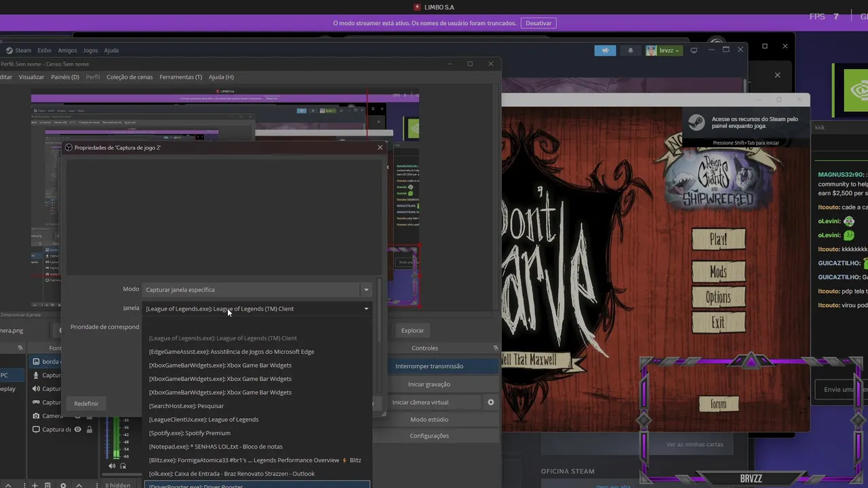Open Steam announcements megaphone button
The height and width of the screenshot is (488, 868).
605,50
